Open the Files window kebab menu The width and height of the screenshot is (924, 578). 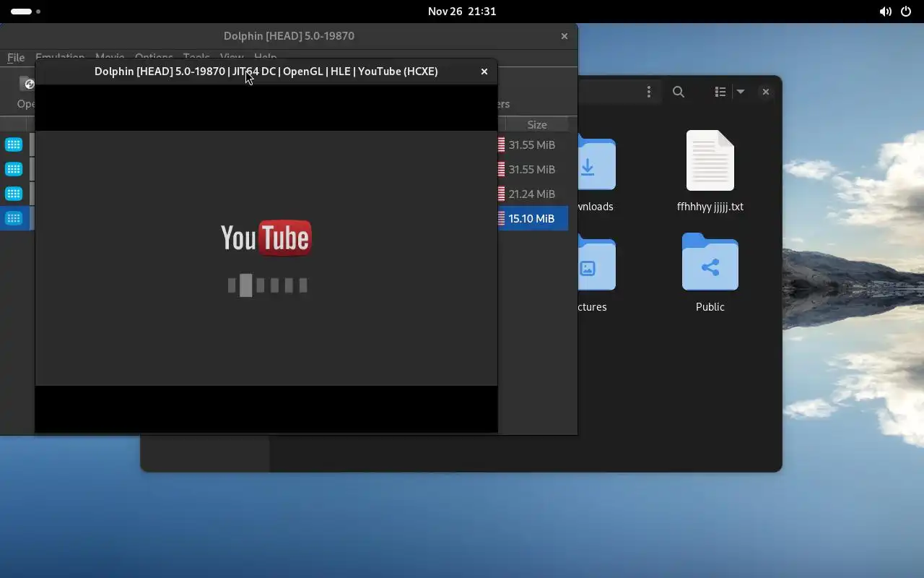point(649,92)
